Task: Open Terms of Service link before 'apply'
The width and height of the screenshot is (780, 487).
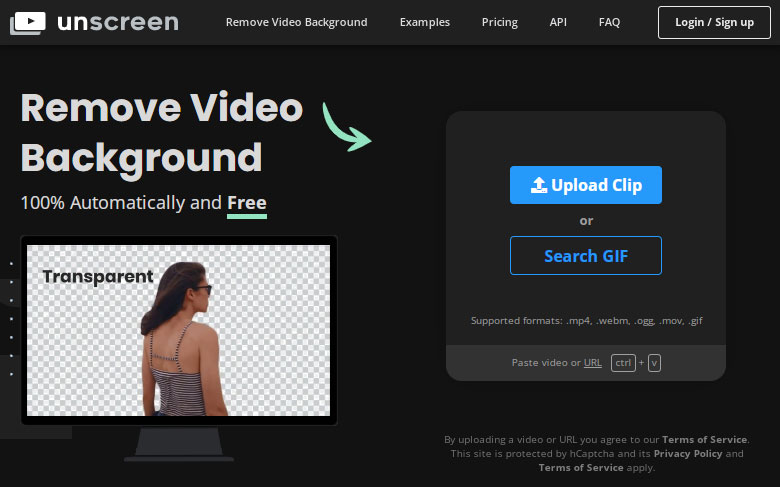Action: 581,467
